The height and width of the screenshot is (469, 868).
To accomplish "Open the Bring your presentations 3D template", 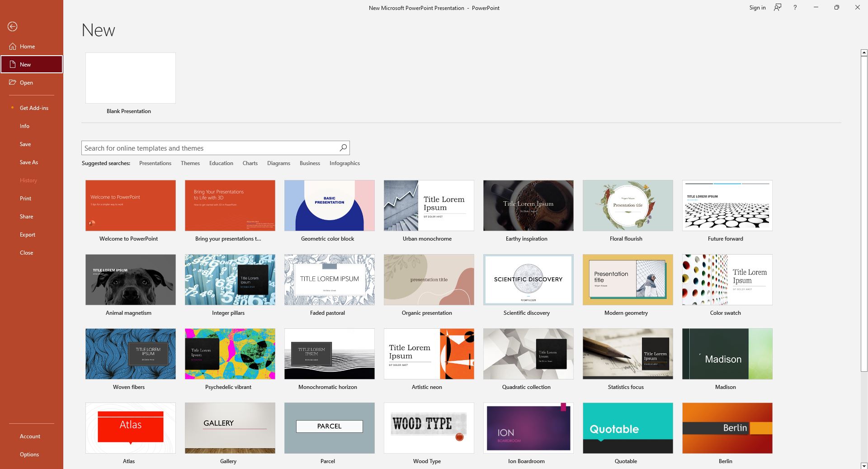I will tap(230, 205).
